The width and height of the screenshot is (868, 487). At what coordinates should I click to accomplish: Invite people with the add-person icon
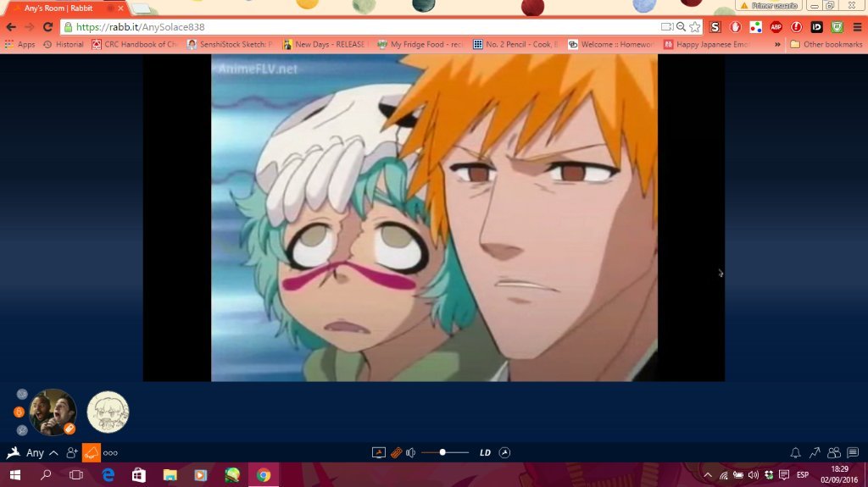click(71, 452)
